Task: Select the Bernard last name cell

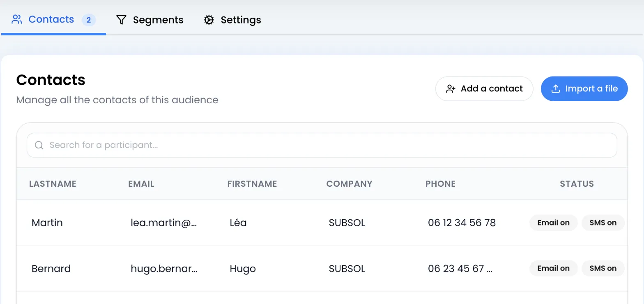Action: click(51, 269)
